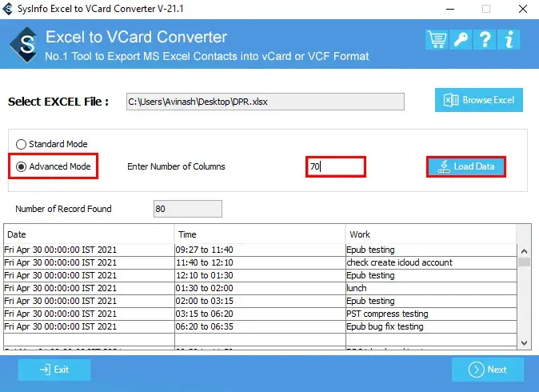539x392 pixels.
Task: Select the '09:27 to 11:40' time cell
Action: [x=260, y=250]
